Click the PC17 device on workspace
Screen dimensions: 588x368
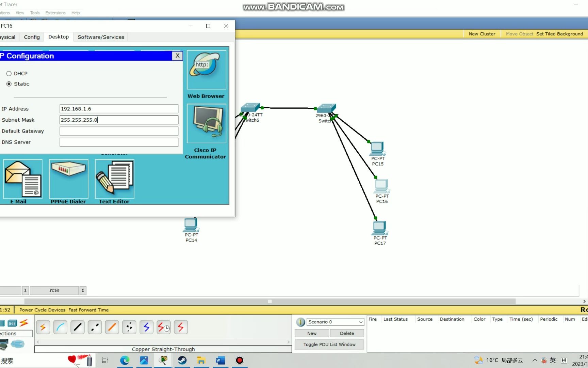tap(380, 228)
